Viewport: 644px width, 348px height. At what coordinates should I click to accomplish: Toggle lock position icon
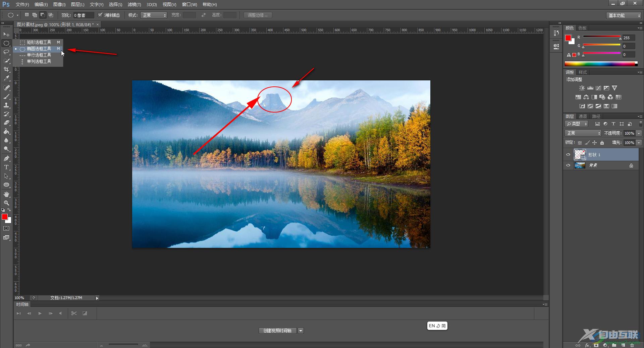pos(594,143)
